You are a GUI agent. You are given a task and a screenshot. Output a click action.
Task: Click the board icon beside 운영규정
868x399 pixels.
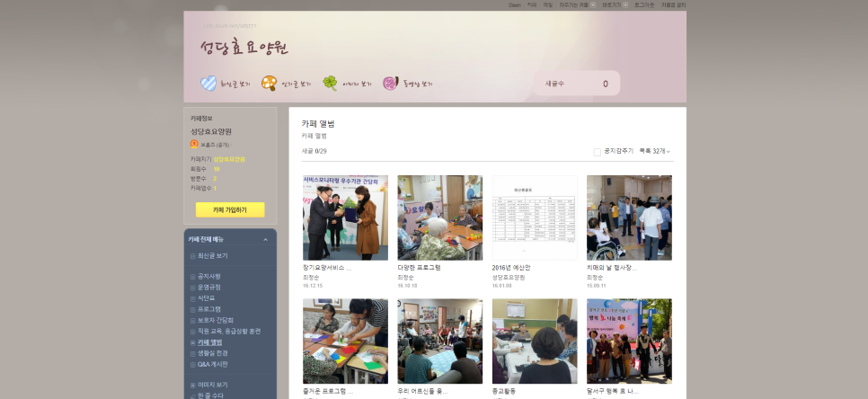(192, 288)
